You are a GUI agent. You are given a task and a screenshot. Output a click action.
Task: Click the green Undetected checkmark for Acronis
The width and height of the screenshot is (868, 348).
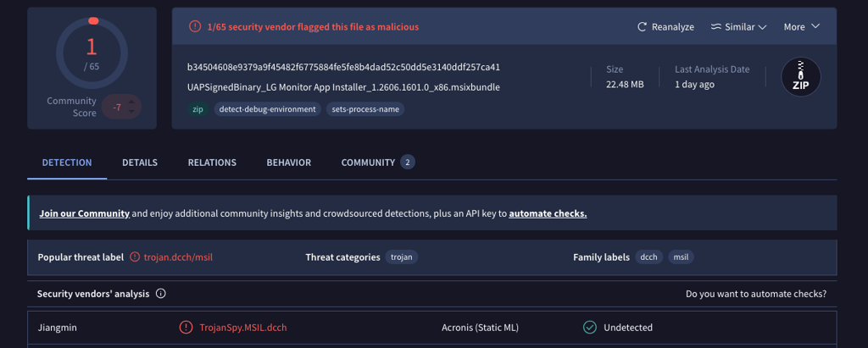[x=590, y=328]
